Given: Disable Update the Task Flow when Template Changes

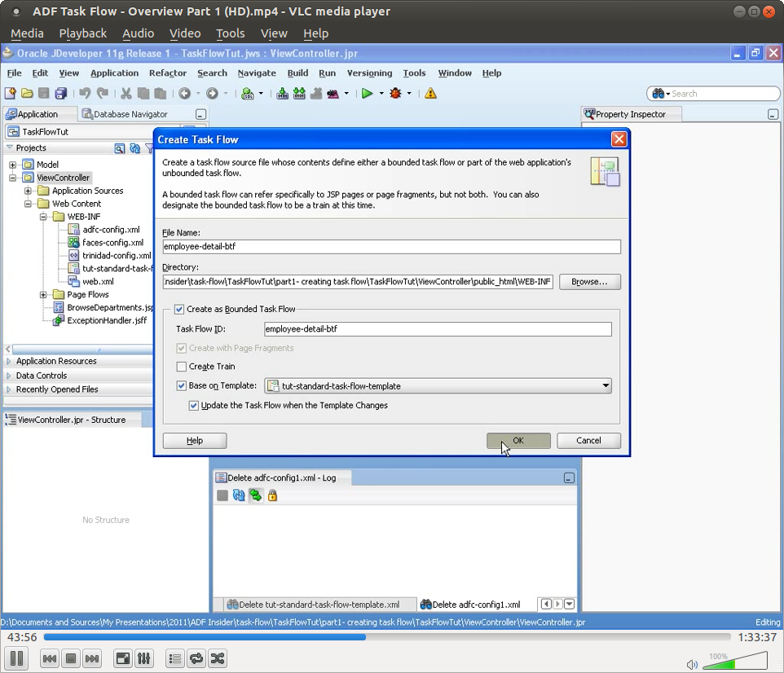Looking at the screenshot, I should pos(193,405).
